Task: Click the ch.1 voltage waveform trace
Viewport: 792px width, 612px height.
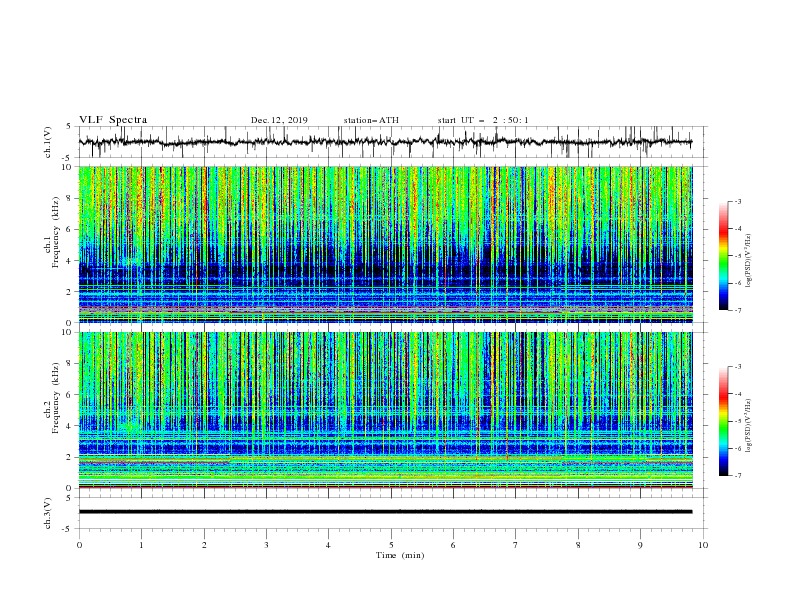Action: [x=385, y=142]
